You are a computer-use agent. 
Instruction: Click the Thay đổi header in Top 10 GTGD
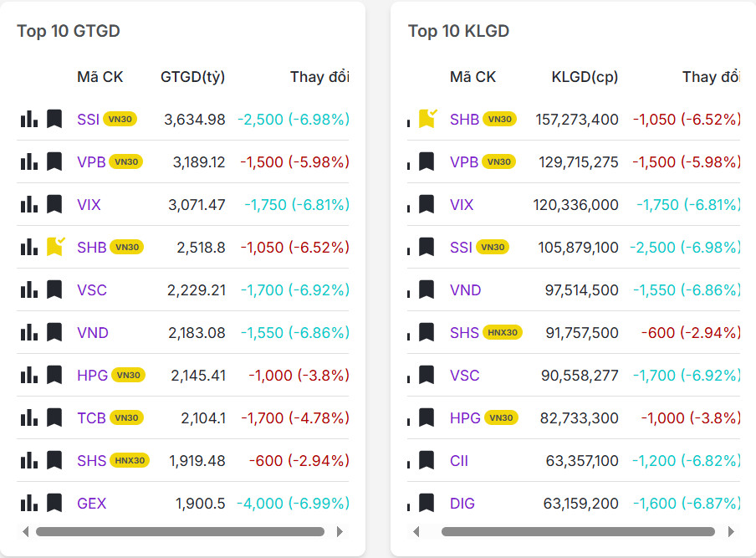[x=319, y=77]
